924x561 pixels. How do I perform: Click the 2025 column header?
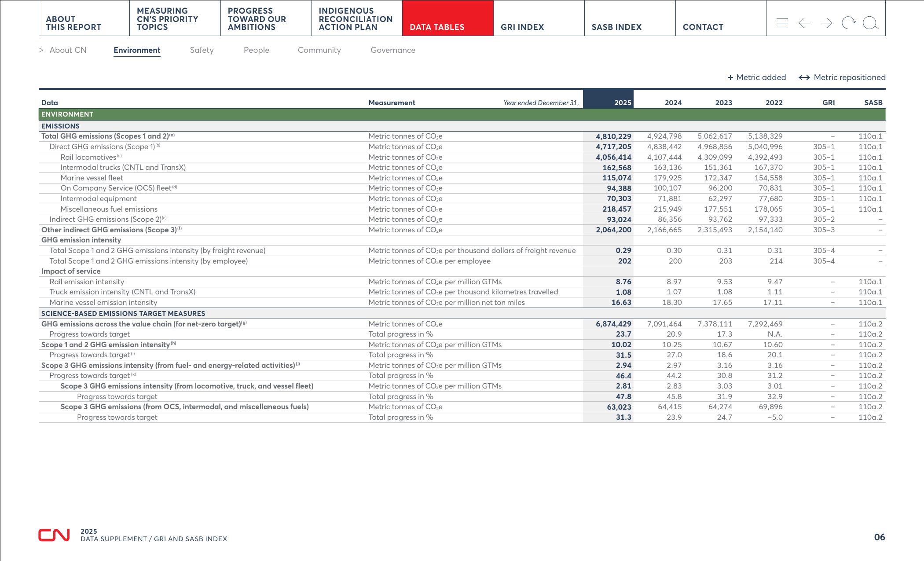tap(608, 99)
